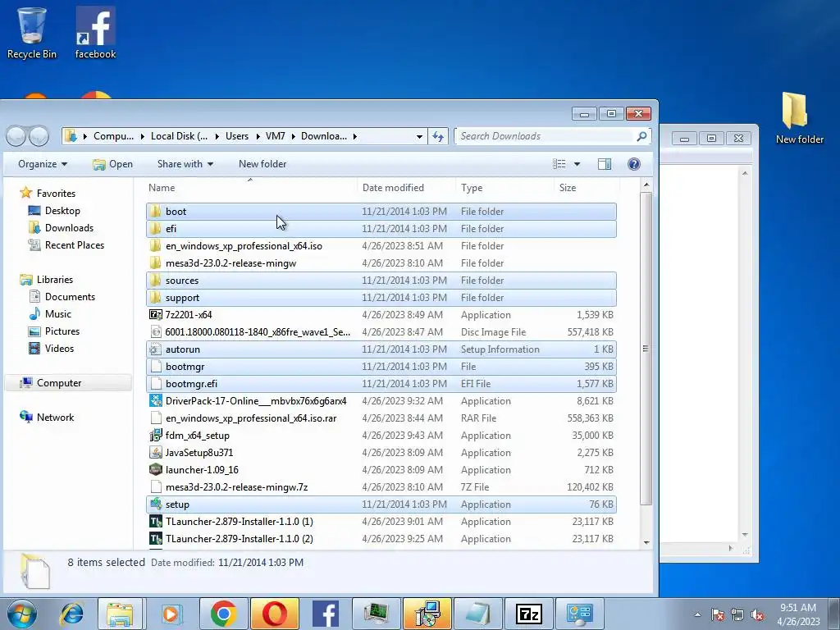Select the boot folder row
840x630 pixels.
point(381,211)
